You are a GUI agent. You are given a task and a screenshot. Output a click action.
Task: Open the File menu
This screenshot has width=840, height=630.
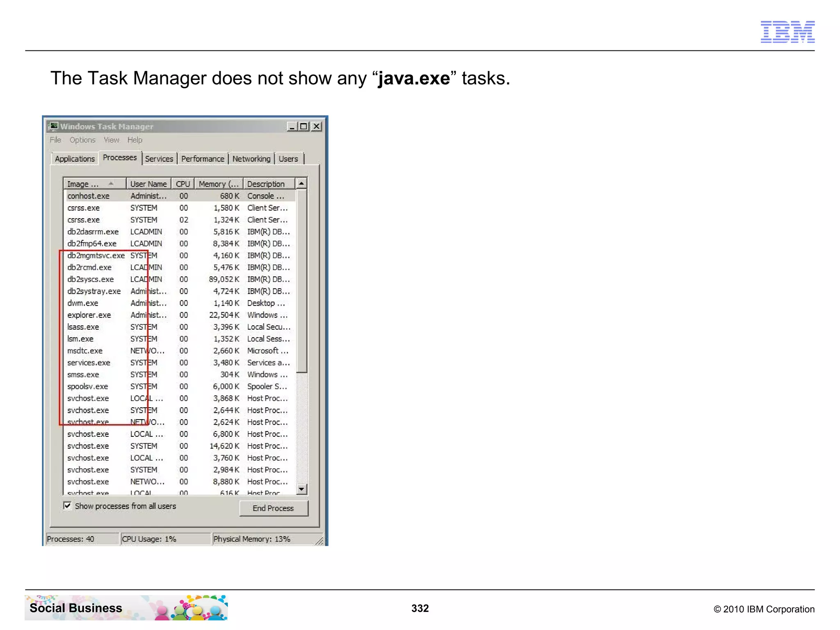point(55,140)
